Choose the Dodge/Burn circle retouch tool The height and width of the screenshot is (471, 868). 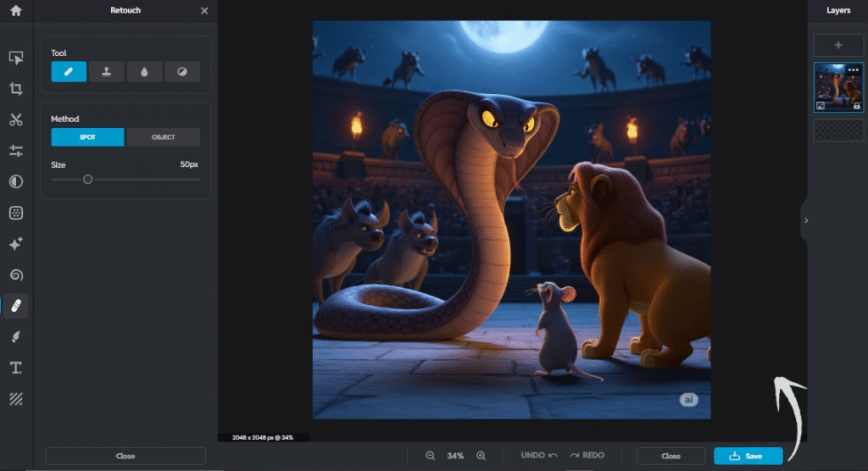point(182,71)
